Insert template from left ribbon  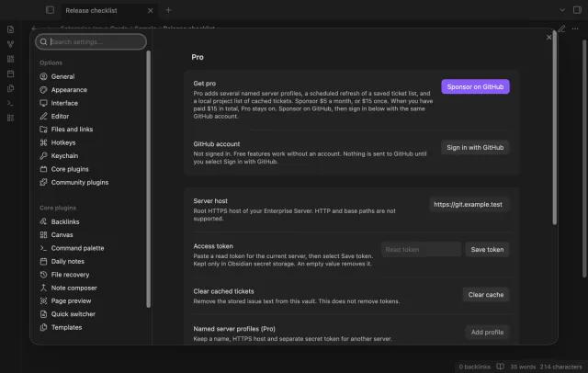pyautogui.click(x=10, y=88)
